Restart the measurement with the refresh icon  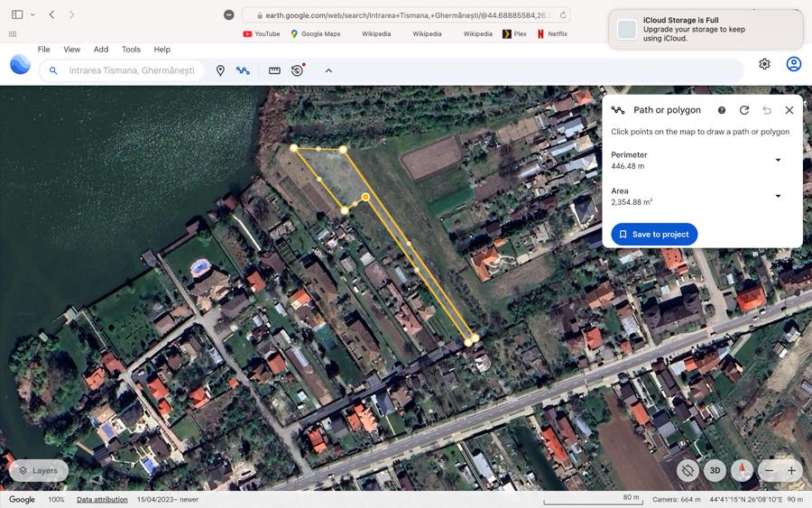tap(744, 110)
